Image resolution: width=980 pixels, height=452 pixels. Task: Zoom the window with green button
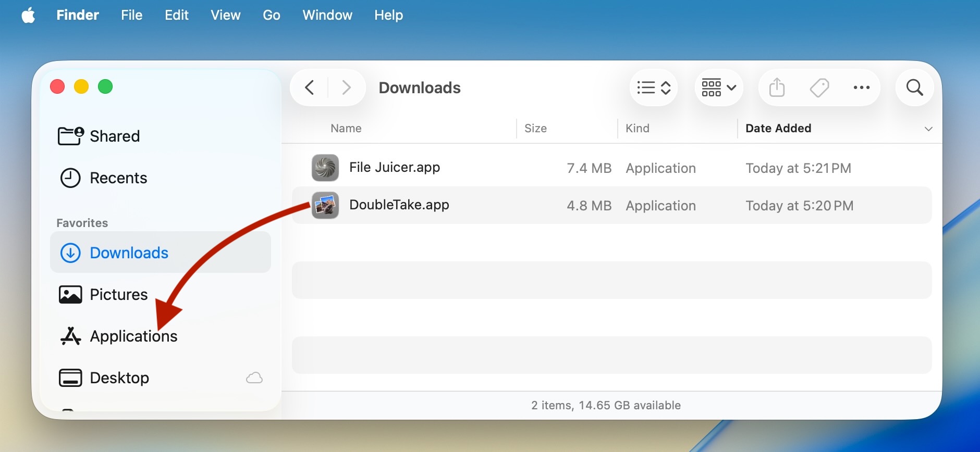[105, 86]
